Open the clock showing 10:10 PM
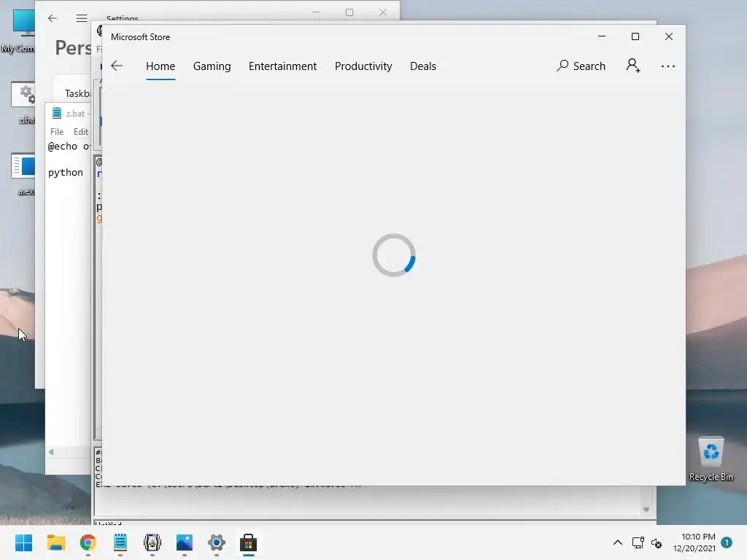The image size is (747, 560). [x=694, y=542]
